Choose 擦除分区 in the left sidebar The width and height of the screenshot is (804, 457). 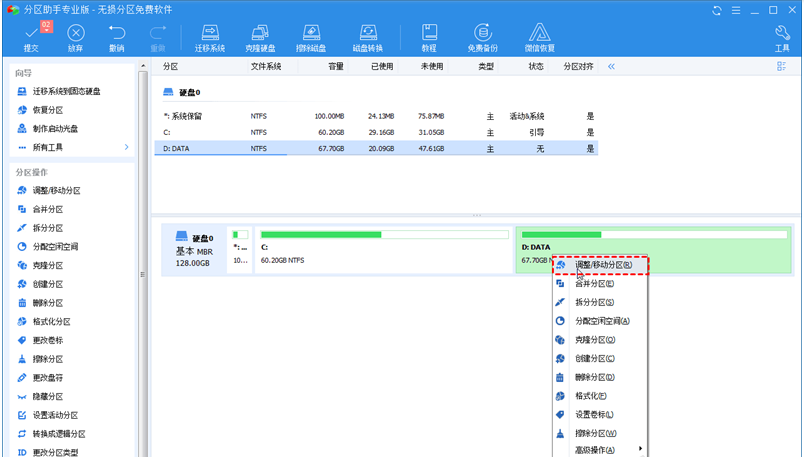(x=48, y=359)
